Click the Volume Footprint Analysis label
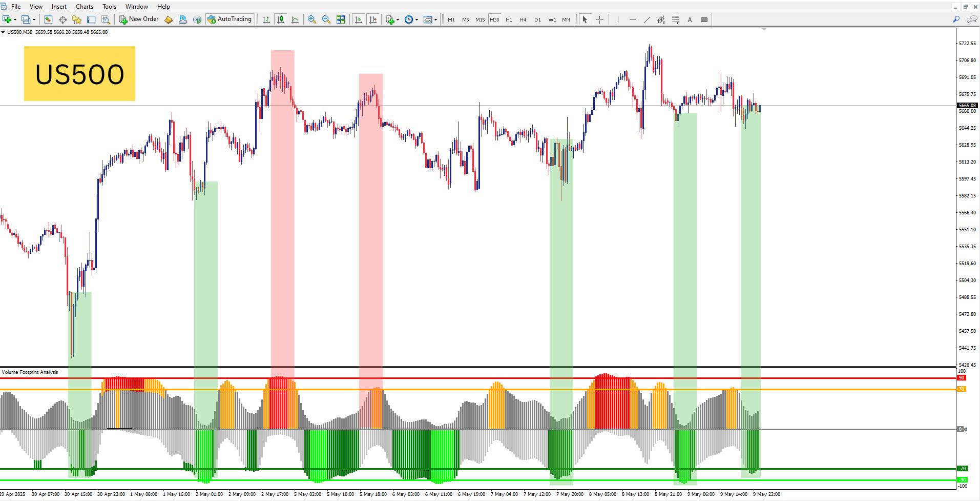980x501 pixels. 30,372
